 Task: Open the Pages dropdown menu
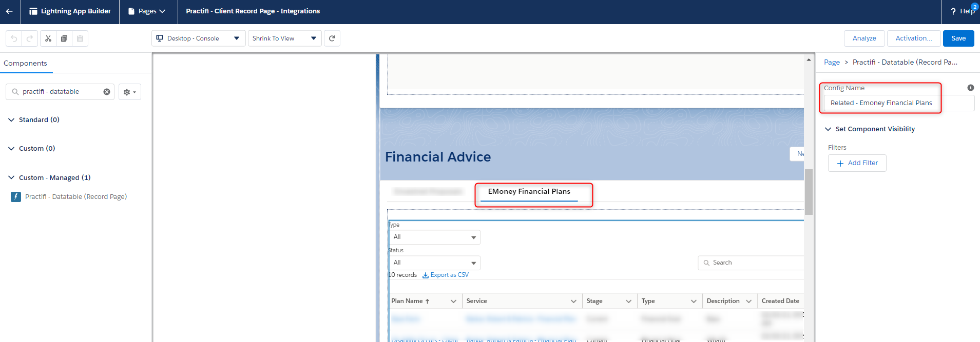tap(147, 11)
